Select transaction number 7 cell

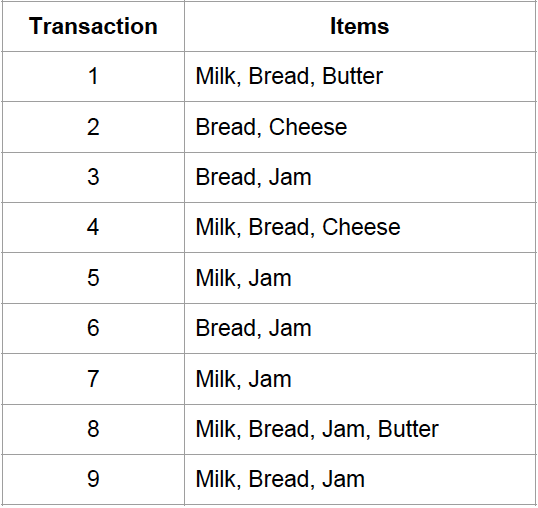tap(93, 379)
